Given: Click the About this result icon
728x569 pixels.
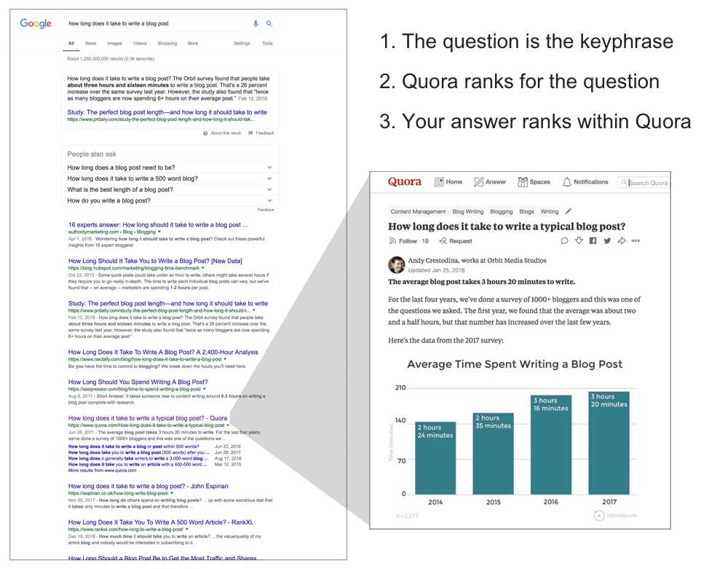Looking at the screenshot, I should click(x=205, y=133).
